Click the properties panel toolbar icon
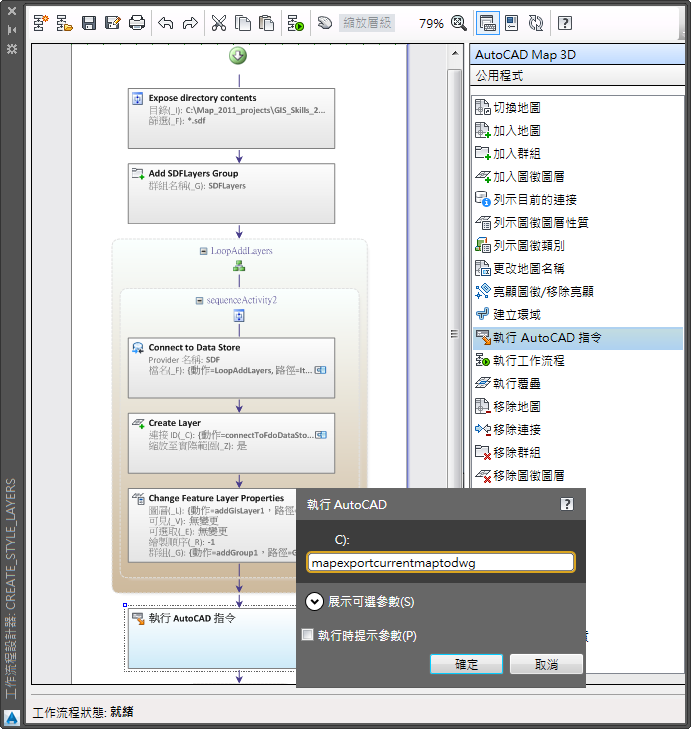The image size is (691, 729). (512, 23)
